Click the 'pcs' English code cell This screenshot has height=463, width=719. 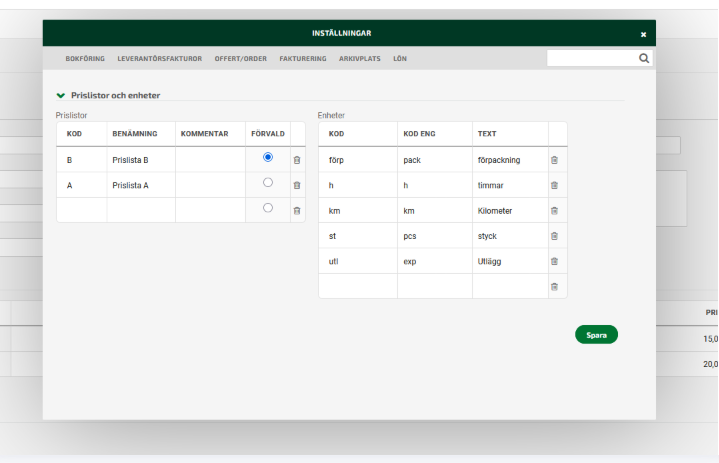click(435, 236)
